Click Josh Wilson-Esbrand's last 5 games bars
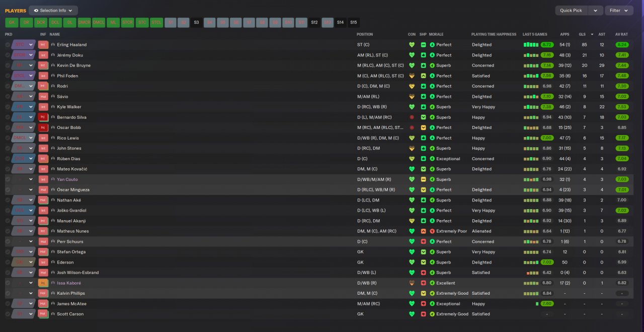The image size is (644, 332). coord(533,273)
